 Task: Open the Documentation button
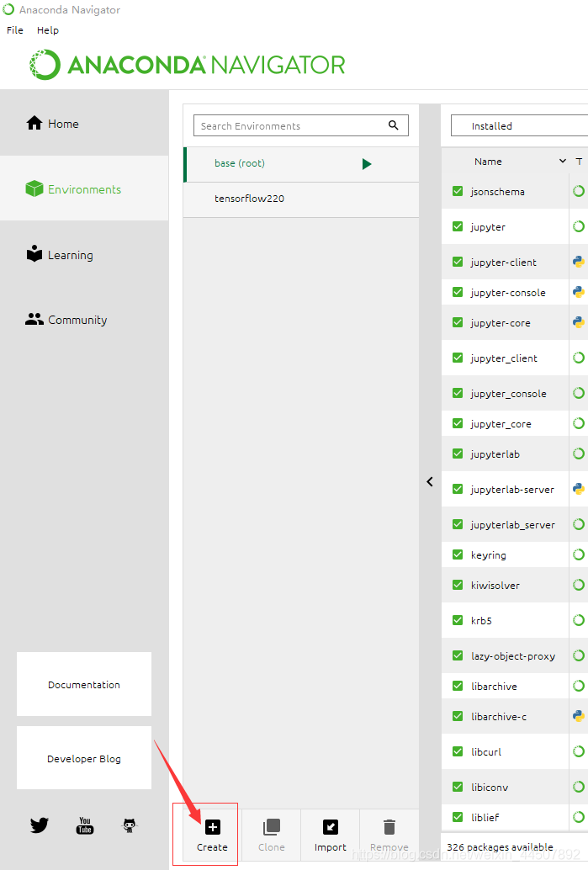pyautogui.click(x=84, y=684)
